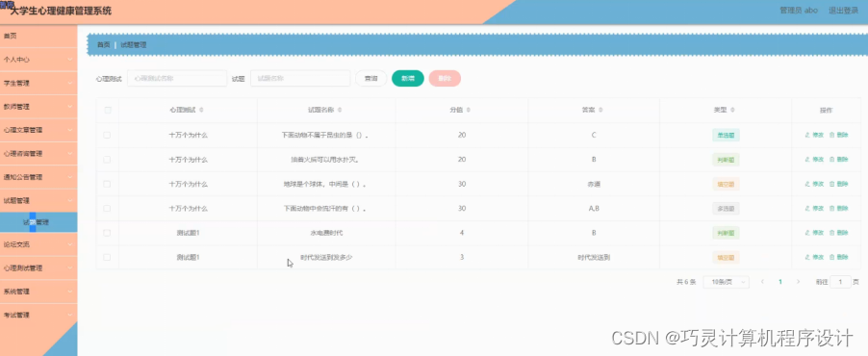Delete the 下面动物中会流汗 question row
Viewport: 868px width, 356px height.
click(839, 208)
